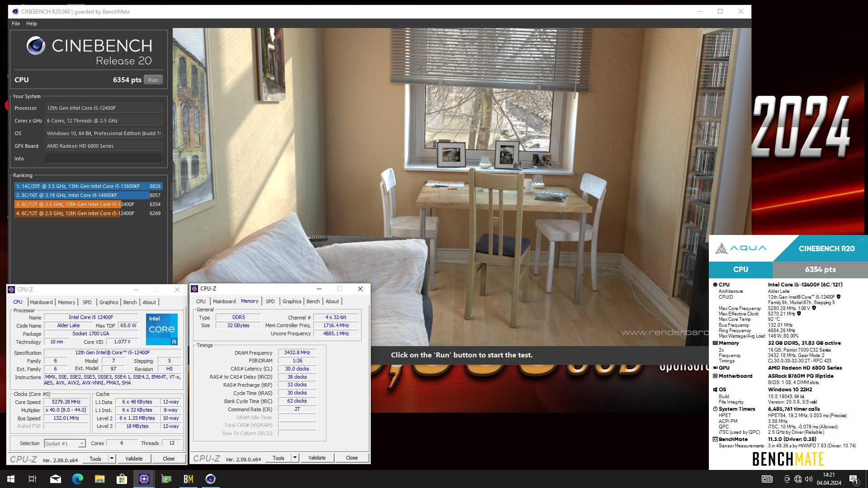Viewport: 868px width, 488px height.
Task: Click the Processor field 12th Gen Intel Core i5-12400F
Action: 104,108
